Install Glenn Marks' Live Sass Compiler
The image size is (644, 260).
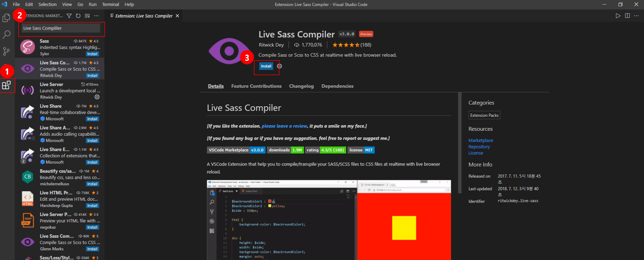92,249
